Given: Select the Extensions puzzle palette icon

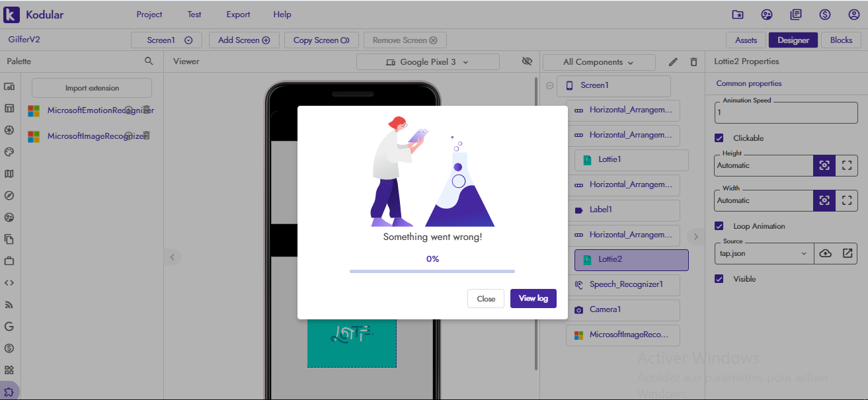Looking at the screenshot, I should point(9,391).
